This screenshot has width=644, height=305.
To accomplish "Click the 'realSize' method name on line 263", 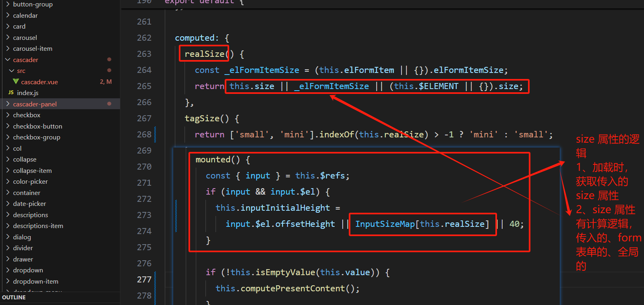I will tap(204, 54).
